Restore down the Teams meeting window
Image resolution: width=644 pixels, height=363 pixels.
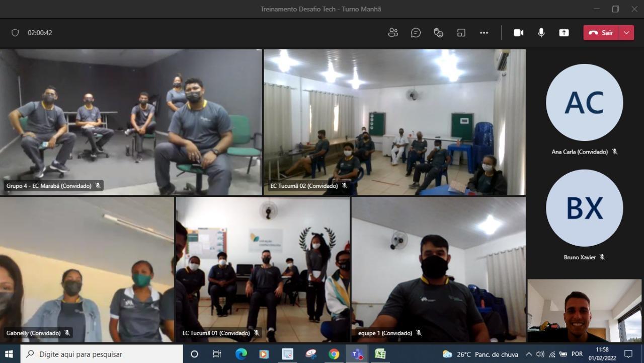tap(615, 9)
